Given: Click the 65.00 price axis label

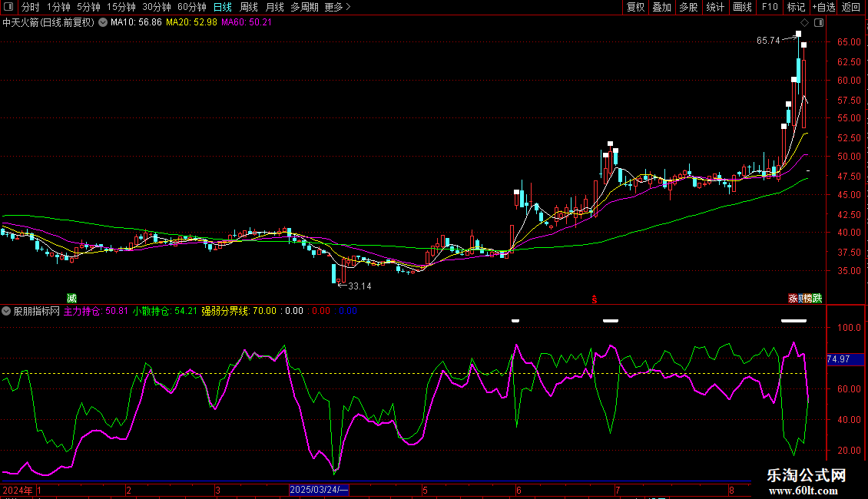Looking at the screenshot, I should tap(849, 42).
